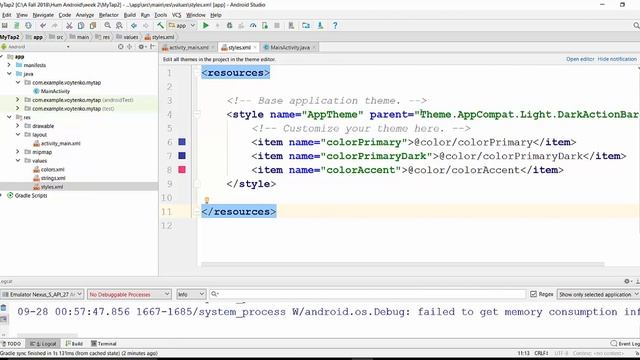Click the pink colorAccent gutter swatch
The image size is (640, 360).
(182, 169)
